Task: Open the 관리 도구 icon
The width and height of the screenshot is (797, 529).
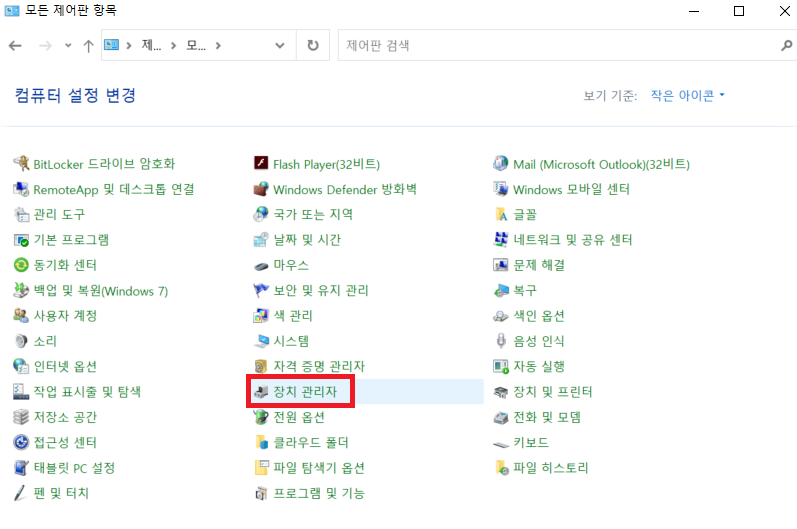Action: point(21,214)
